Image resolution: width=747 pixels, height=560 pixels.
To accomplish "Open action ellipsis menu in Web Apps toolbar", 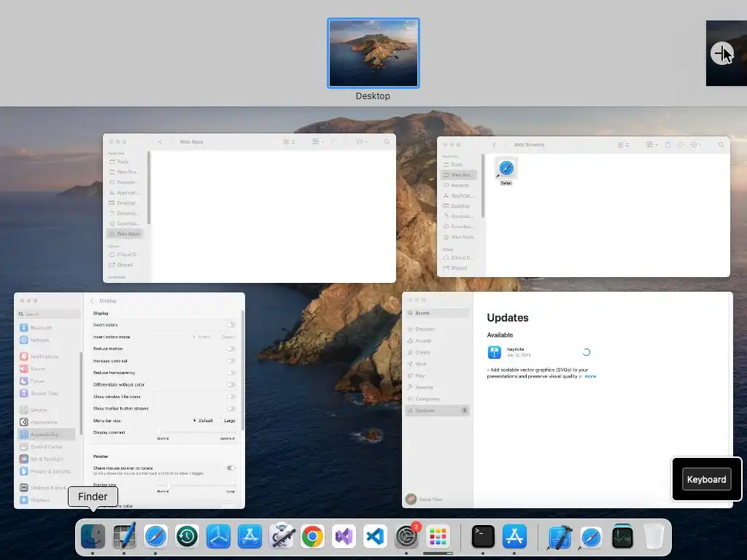I will (362, 142).
